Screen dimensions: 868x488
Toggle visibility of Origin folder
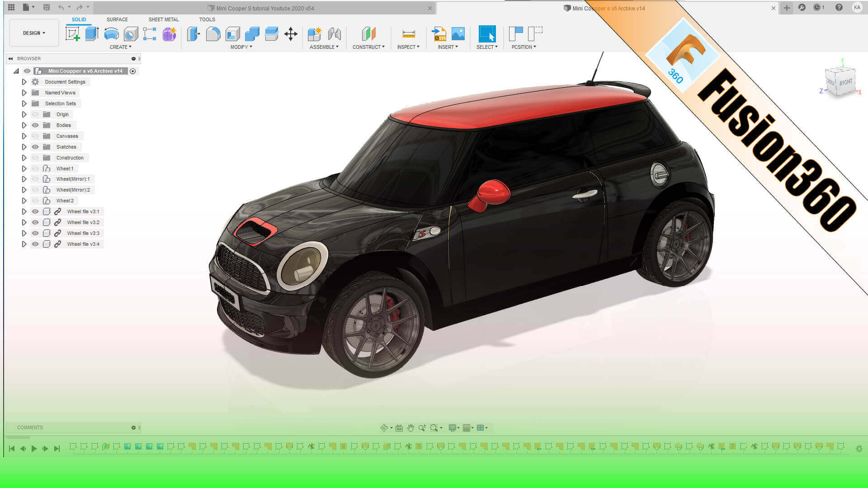[x=35, y=114]
